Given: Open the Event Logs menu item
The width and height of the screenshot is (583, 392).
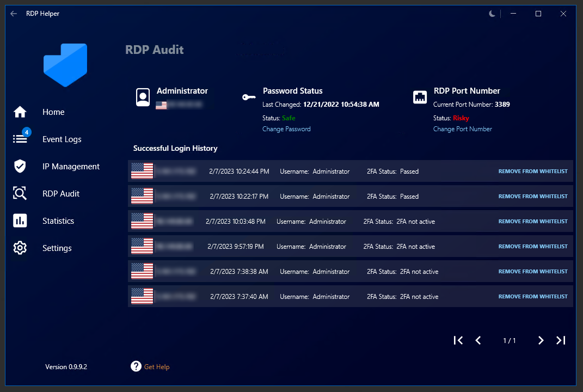Looking at the screenshot, I should [x=62, y=139].
